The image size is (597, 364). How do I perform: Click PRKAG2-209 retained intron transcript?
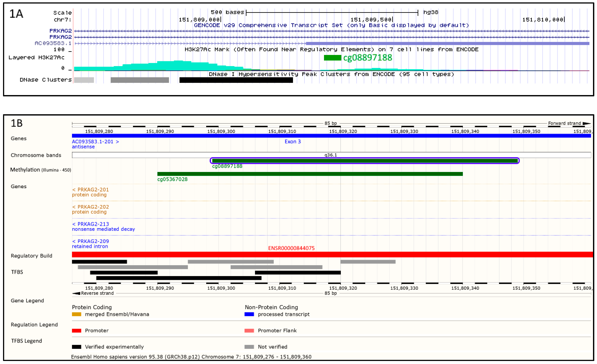pyautogui.click(x=91, y=241)
